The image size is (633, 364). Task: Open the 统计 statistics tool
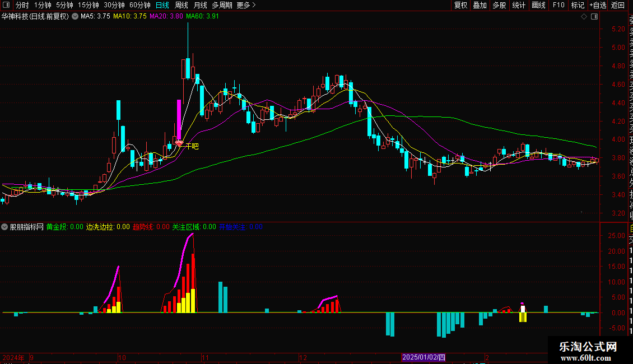click(x=519, y=5)
